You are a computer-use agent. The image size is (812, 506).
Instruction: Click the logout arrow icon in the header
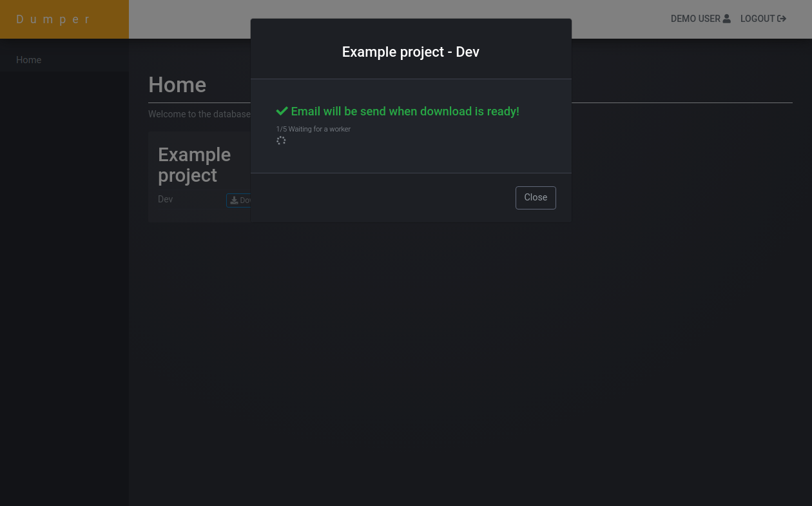(x=782, y=19)
